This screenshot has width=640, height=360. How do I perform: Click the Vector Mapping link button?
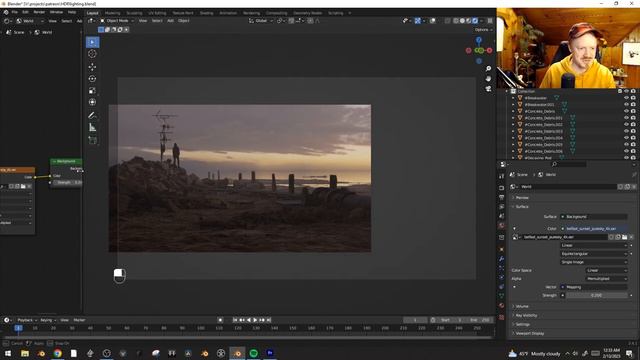coord(594,287)
